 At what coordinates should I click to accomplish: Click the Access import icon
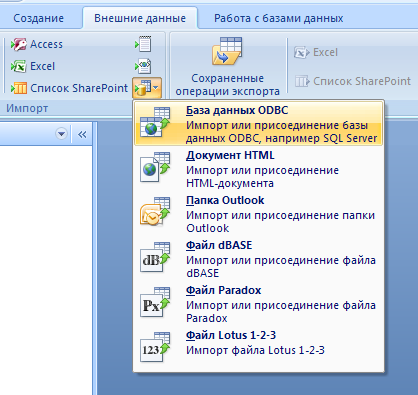(x=18, y=44)
